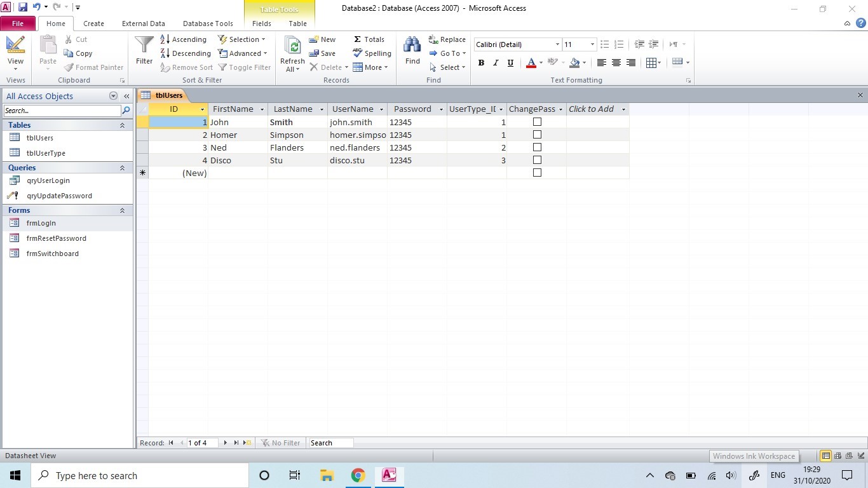
Task: Collapse the Queries group in navigation pane
Action: click(x=122, y=168)
